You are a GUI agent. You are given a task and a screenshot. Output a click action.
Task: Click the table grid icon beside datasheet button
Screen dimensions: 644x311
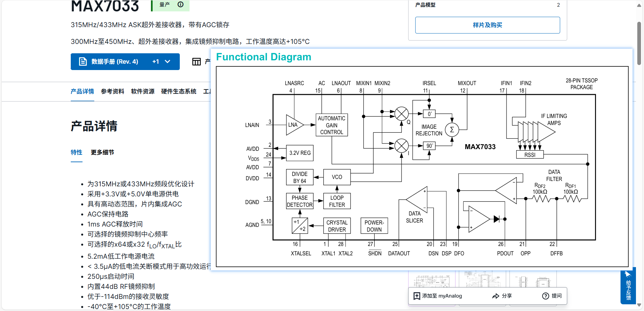coord(197,62)
